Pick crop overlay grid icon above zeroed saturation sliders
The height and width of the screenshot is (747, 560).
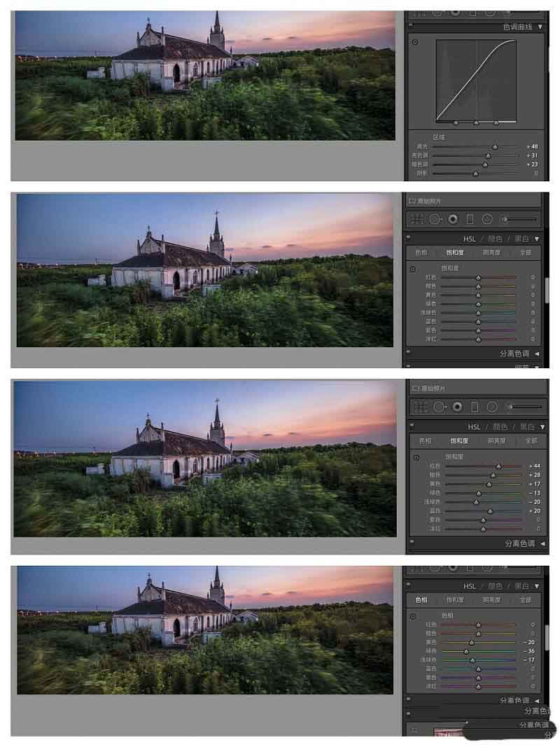(417, 219)
